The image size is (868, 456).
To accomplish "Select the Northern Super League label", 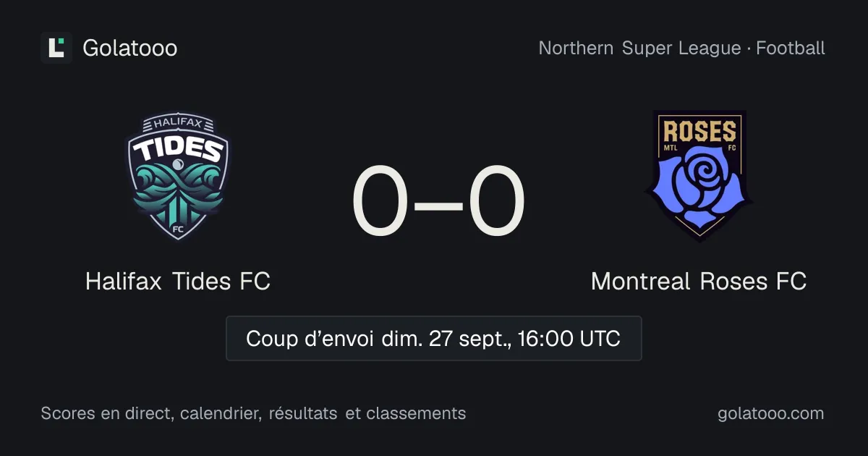I will [639, 48].
